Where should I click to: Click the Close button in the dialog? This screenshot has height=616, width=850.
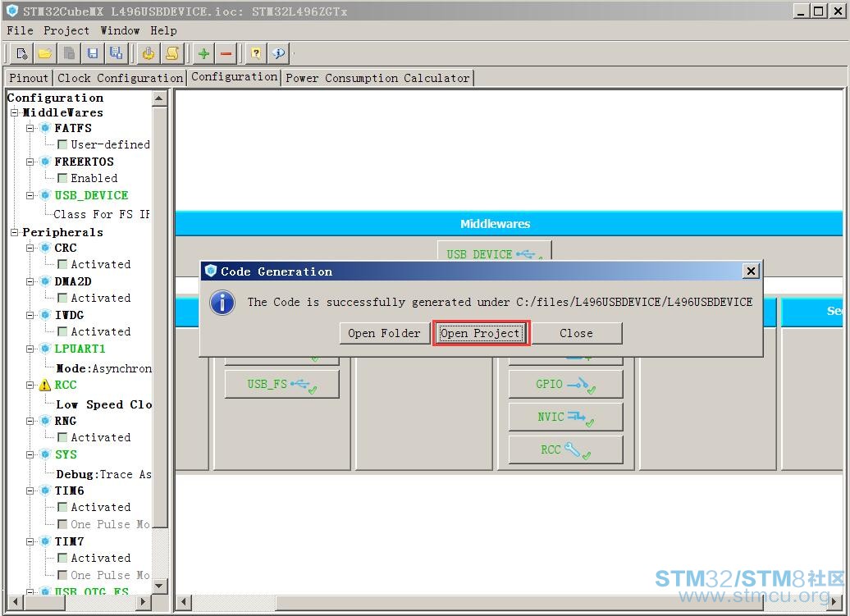[x=576, y=333]
